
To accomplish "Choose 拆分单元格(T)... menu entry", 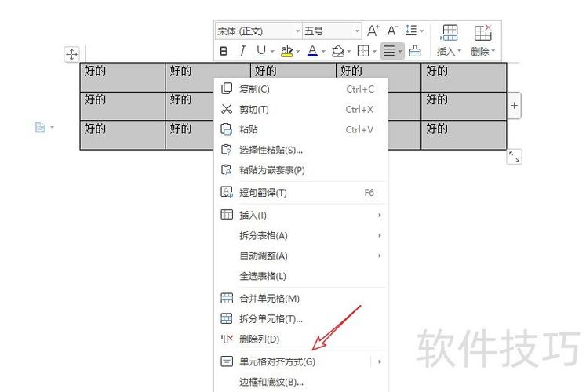I will 301,318.
